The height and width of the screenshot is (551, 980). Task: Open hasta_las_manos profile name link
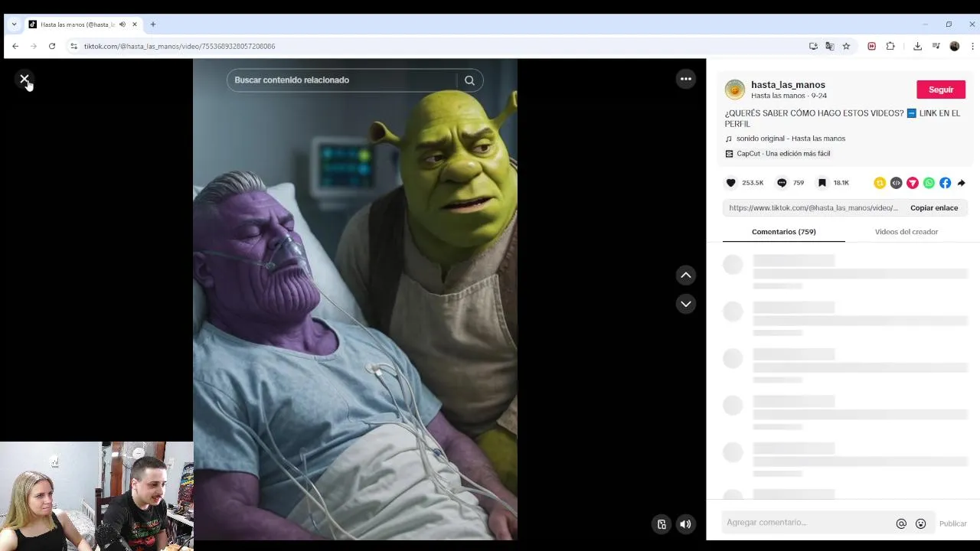[x=788, y=85]
